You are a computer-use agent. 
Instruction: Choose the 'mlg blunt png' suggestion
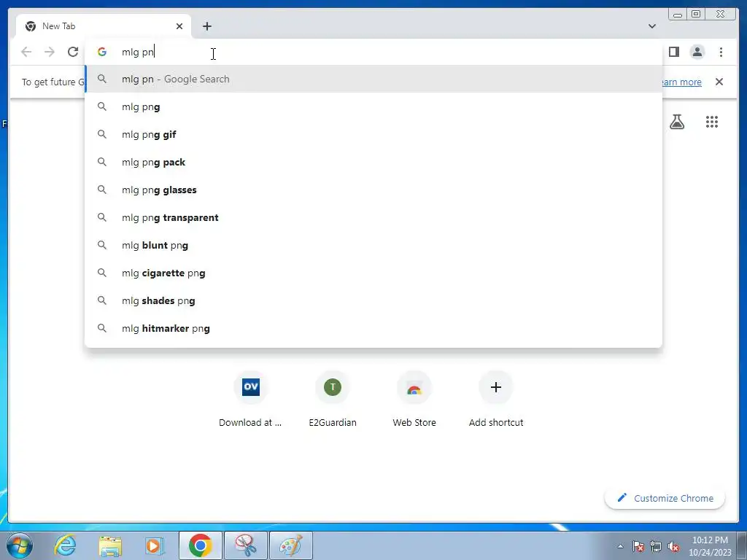[373, 245]
